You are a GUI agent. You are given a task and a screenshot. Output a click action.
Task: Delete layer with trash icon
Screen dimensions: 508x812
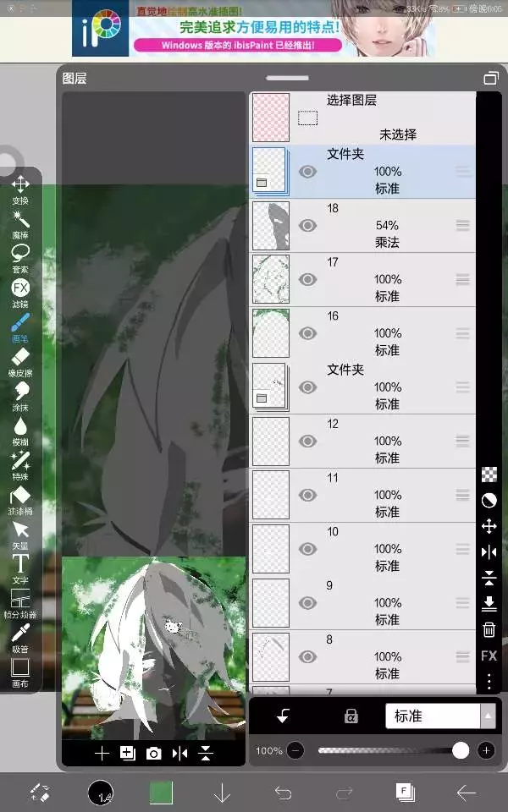(489, 629)
